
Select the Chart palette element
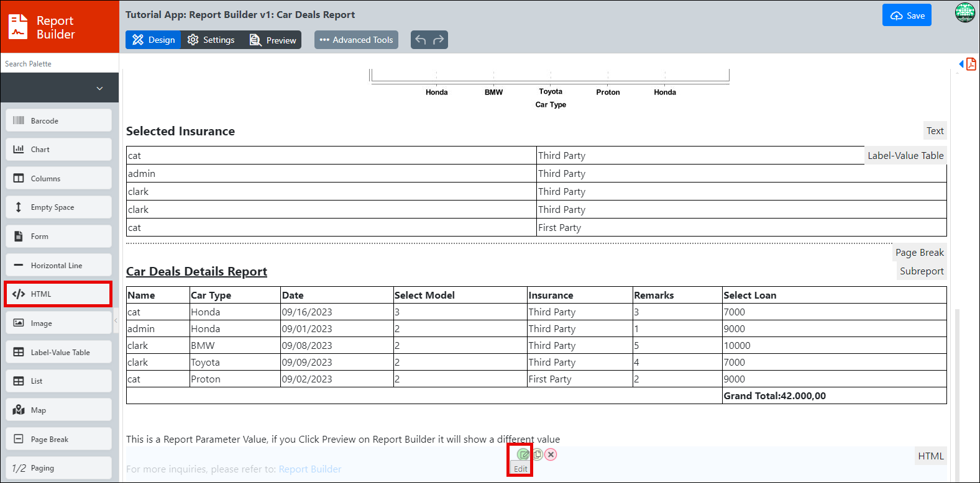tap(59, 150)
